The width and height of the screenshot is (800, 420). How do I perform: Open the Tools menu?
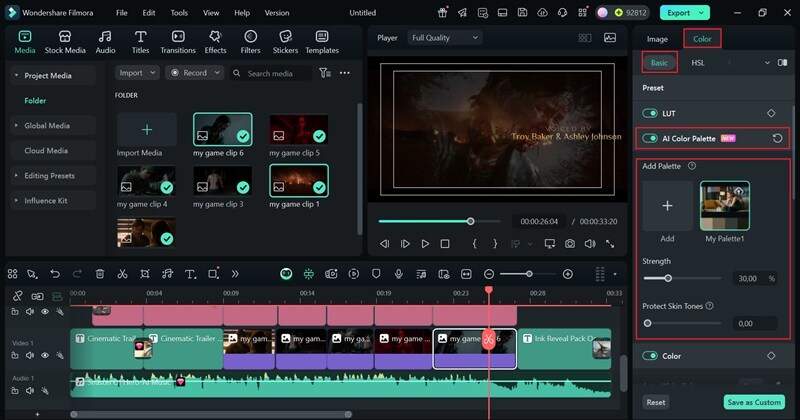179,13
